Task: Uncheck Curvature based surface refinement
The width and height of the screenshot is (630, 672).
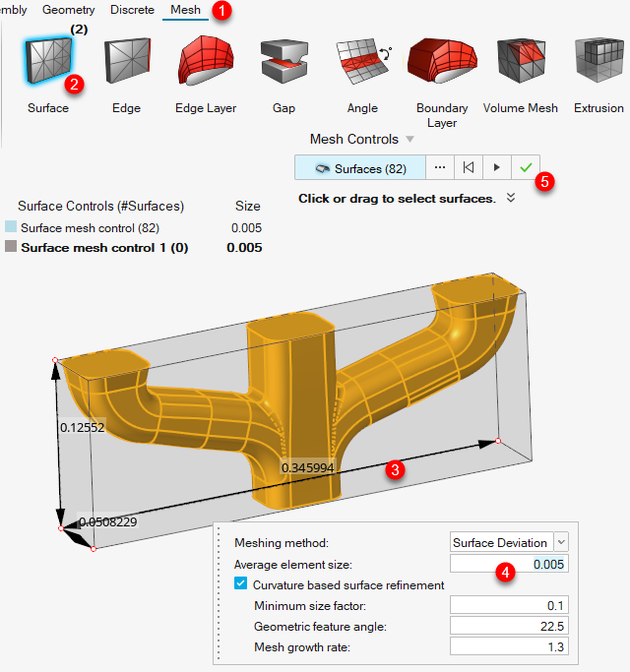Action: tap(241, 584)
